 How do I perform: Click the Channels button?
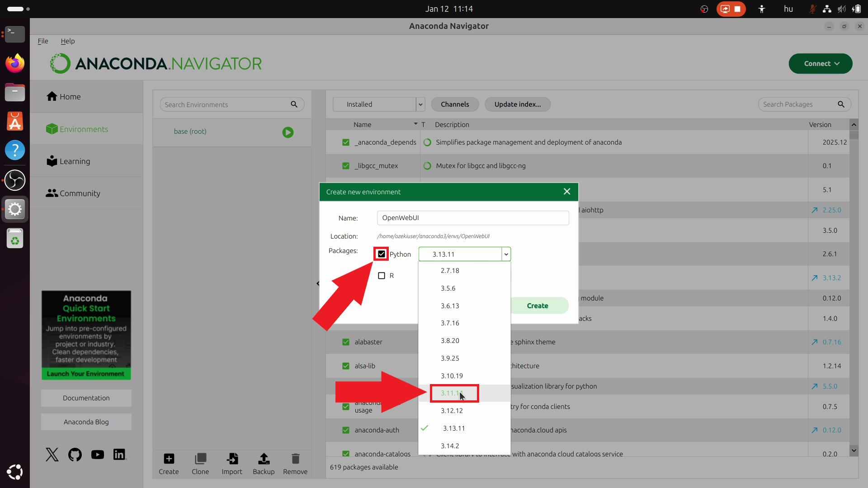tap(455, 104)
